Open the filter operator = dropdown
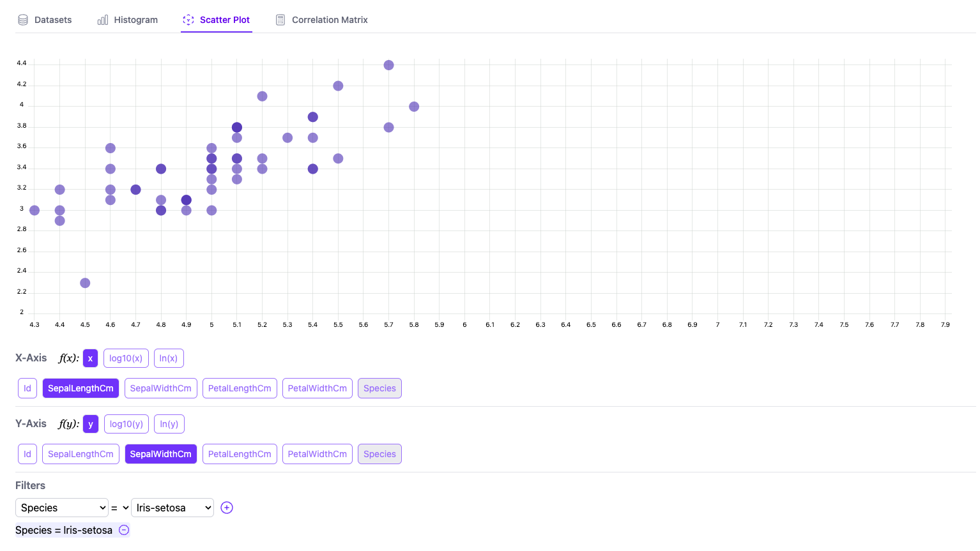Screen dimensions: 980x551 (x=120, y=508)
